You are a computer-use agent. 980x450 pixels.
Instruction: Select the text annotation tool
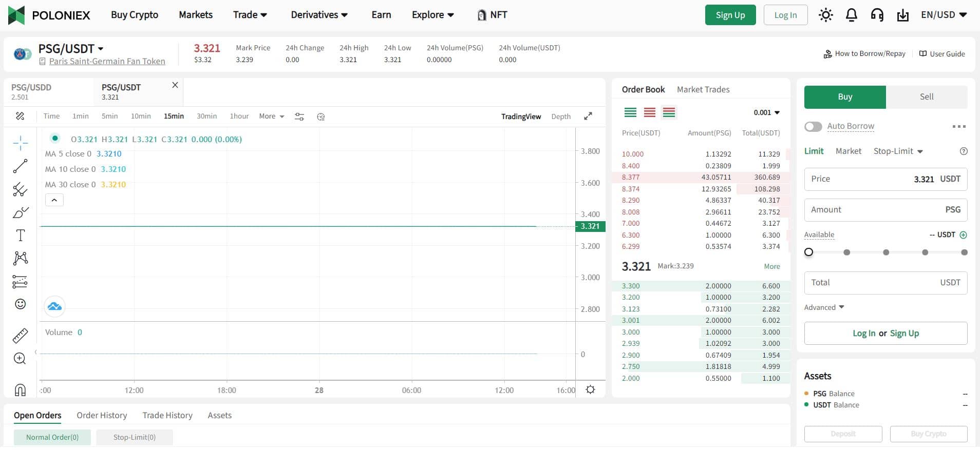coord(20,236)
